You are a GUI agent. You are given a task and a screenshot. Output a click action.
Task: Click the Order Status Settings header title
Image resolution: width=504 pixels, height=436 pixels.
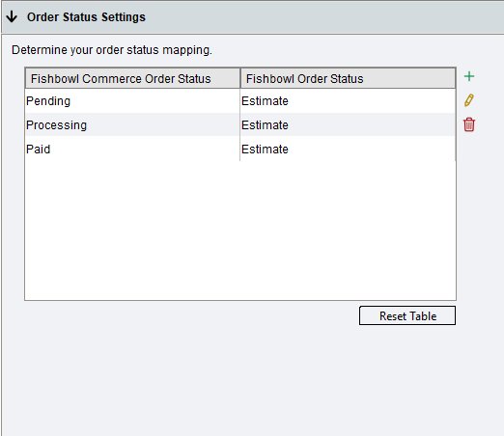86,17
